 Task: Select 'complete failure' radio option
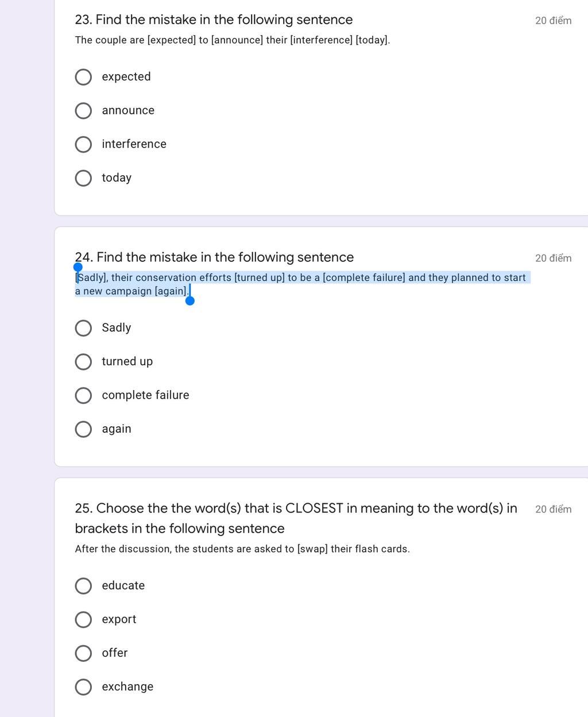tap(83, 395)
